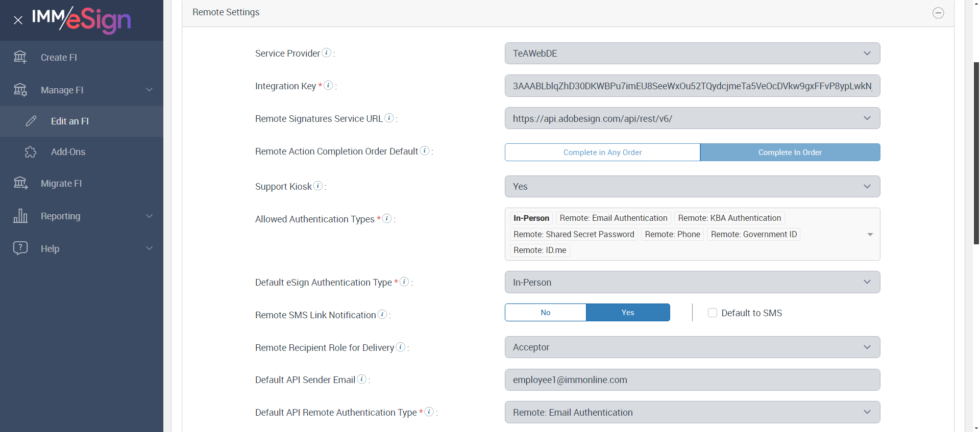Click the Create FI bank icon

20,57
